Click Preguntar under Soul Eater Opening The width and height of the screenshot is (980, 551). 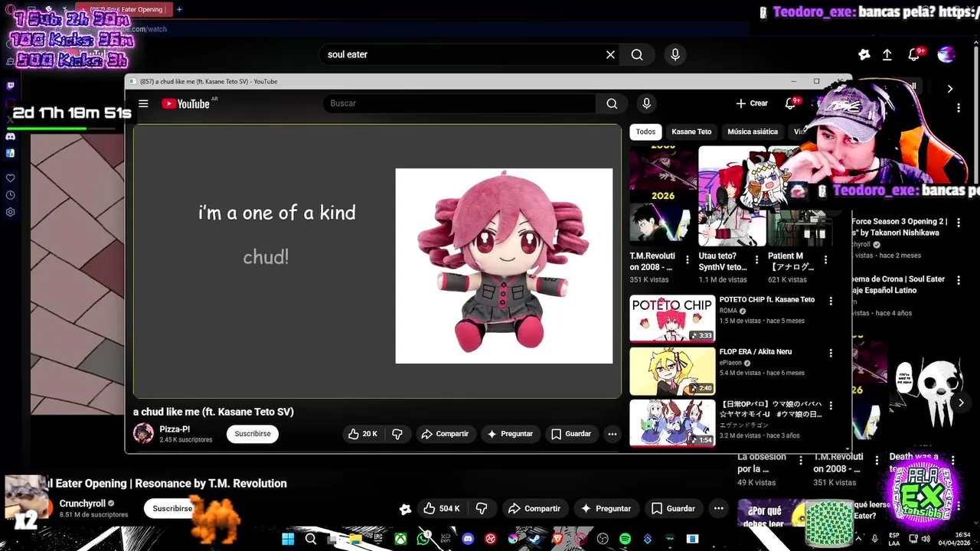coord(606,508)
